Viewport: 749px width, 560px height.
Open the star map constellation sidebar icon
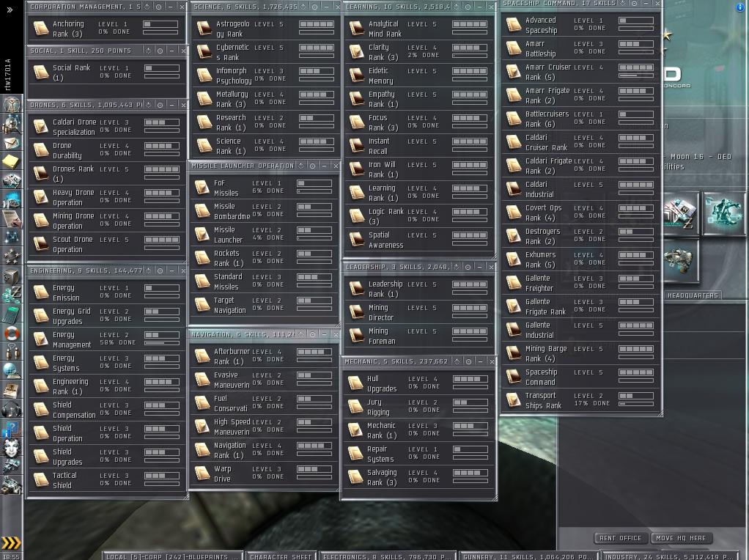[12, 237]
